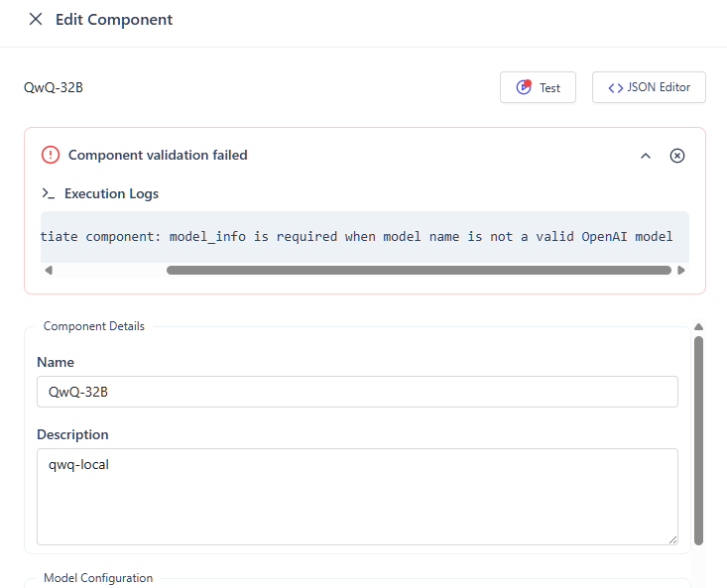727x588 pixels.
Task: Click the red error exclamation icon
Action: pyautogui.click(x=51, y=155)
